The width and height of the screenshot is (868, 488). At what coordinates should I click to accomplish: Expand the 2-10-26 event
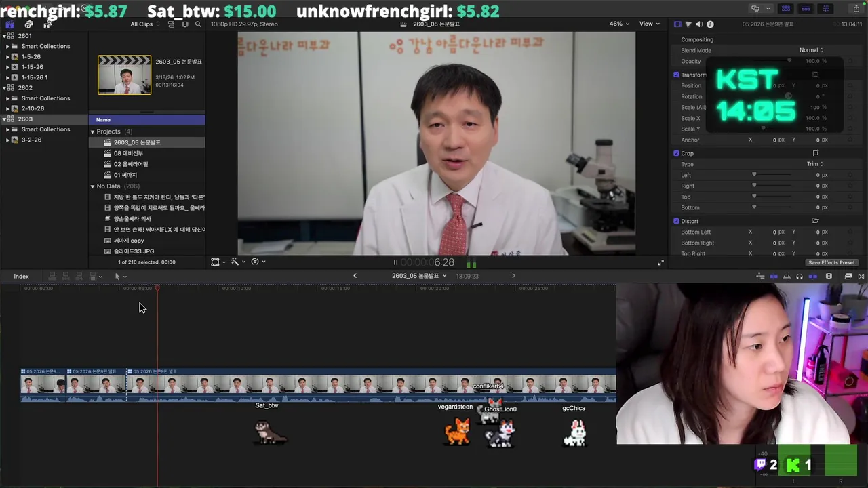[x=7, y=108]
